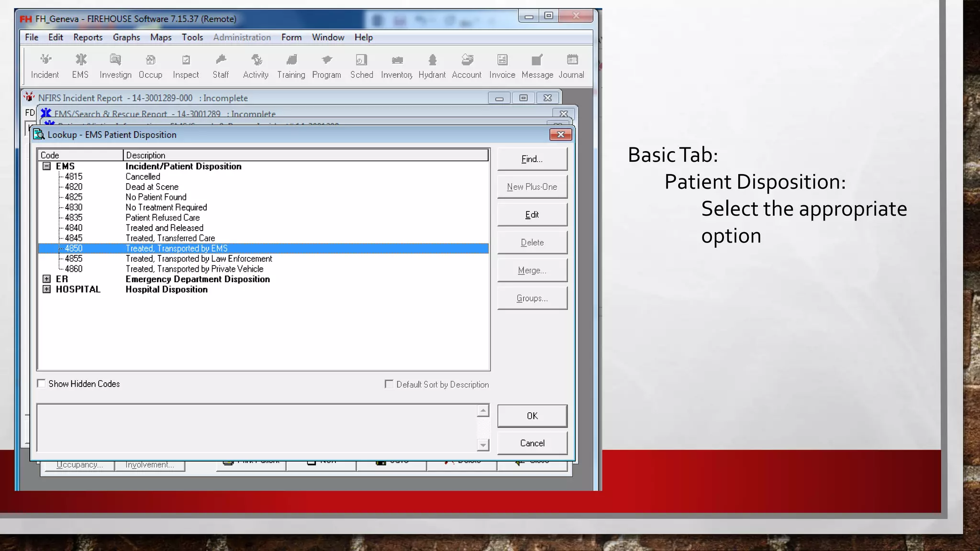980x551 pixels.
Task: Click the Groups... button
Action: [x=532, y=298]
